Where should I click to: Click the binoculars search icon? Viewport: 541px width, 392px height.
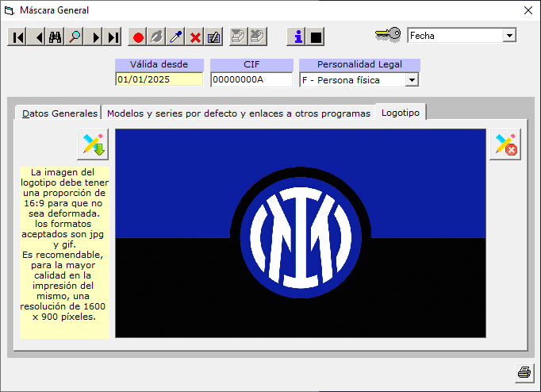coord(56,37)
